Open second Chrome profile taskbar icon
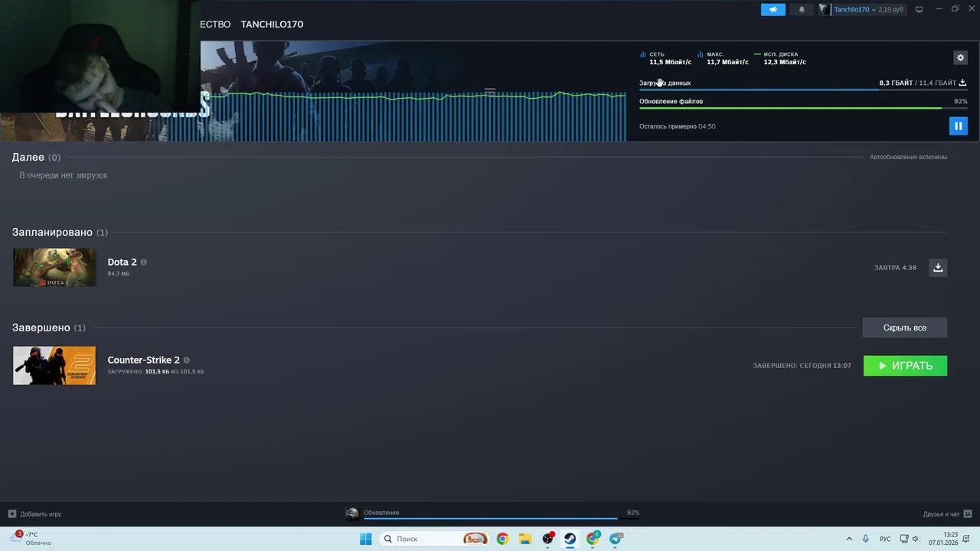Viewport: 980px width, 551px height. (593, 539)
